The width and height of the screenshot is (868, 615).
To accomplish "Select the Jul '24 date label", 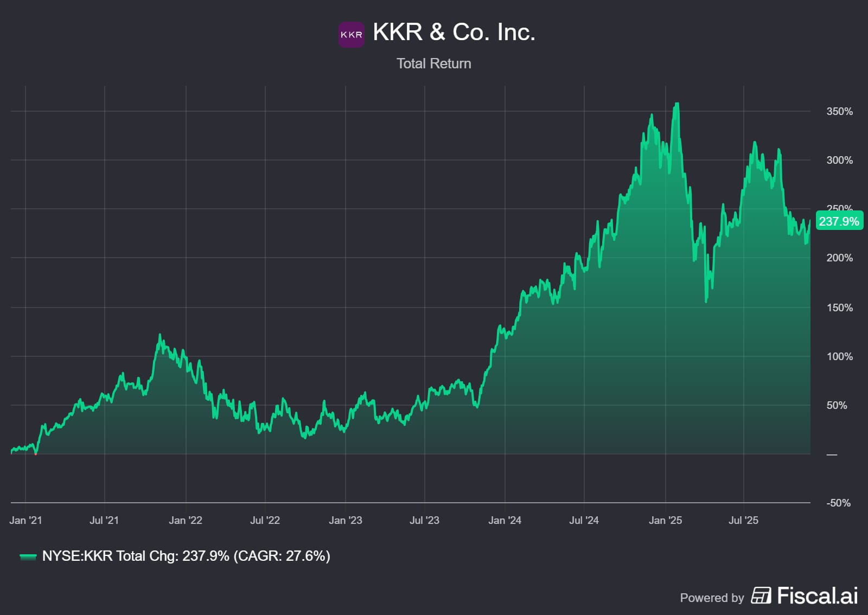I will coord(584,520).
